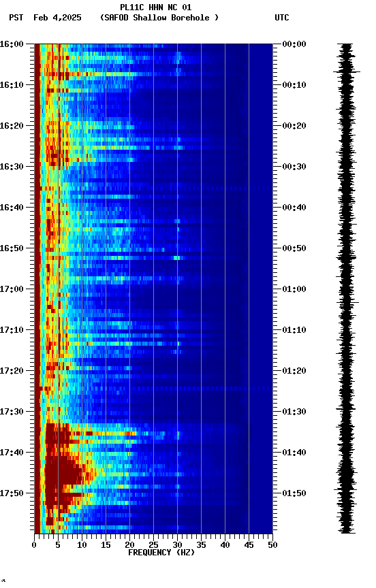376x588 pixels.
Task: Click the 00:30 UTC time label
Action: click(294, 167)
